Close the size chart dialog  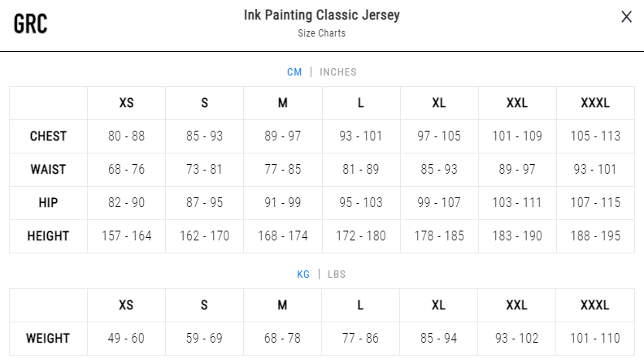tap(626, 17)
